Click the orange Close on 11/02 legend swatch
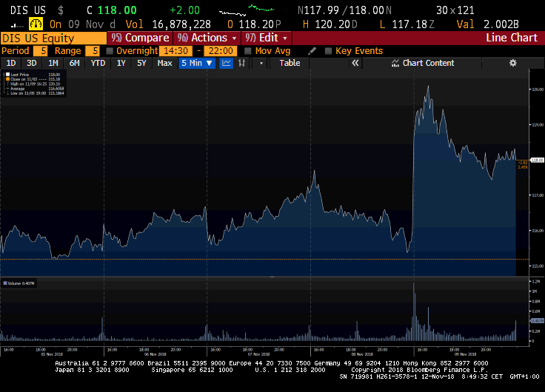Image resolution: width=545 pixels, height=392 pixels. (x=7, y=79)
